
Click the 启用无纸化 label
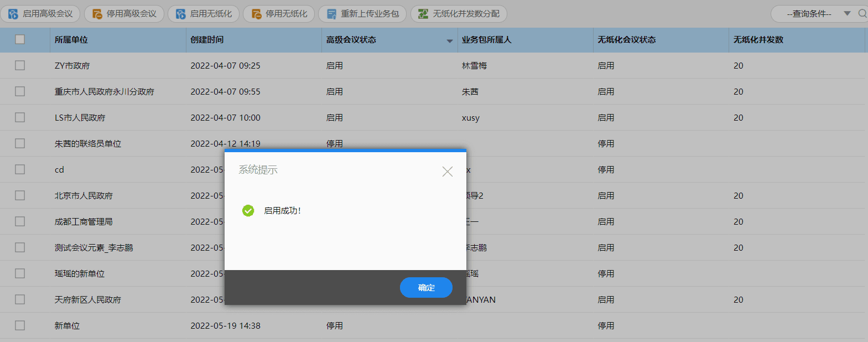pyautogui.click(x=211, y=14)
